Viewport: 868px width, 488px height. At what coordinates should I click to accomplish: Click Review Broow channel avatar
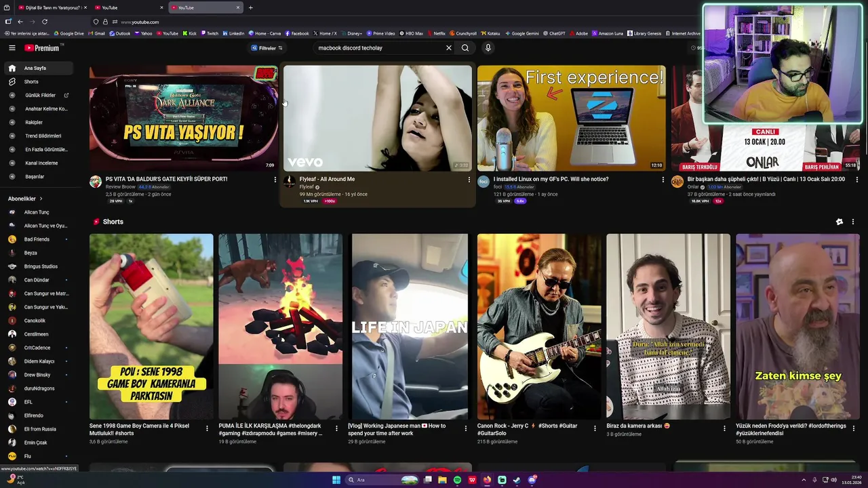[x=96, y=182]
